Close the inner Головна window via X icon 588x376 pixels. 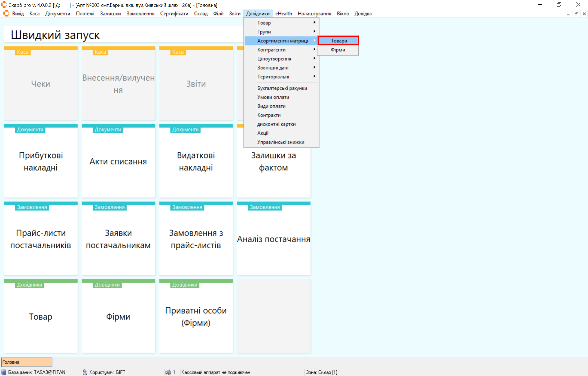point(584,14)
